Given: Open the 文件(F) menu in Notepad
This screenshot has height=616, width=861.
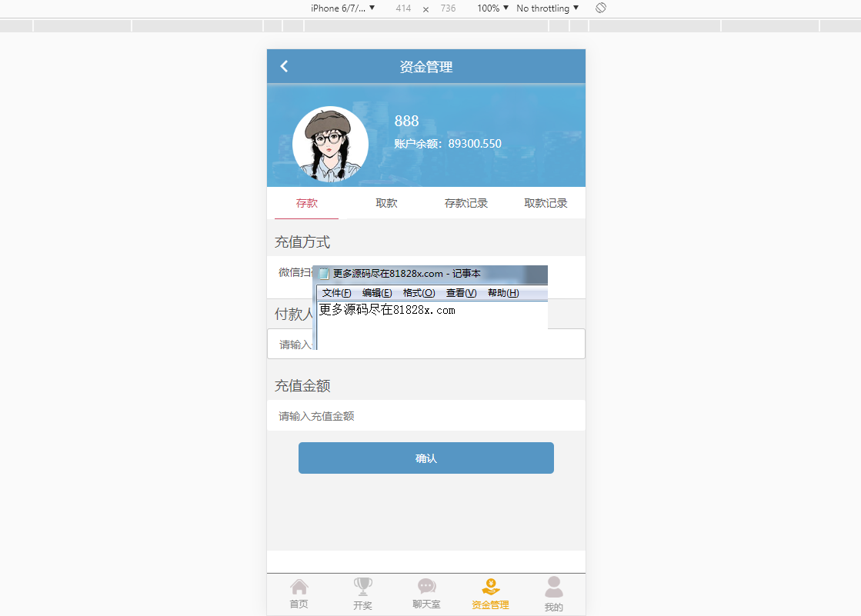Looking at the screenshot, I should click(x=336, y=293).
